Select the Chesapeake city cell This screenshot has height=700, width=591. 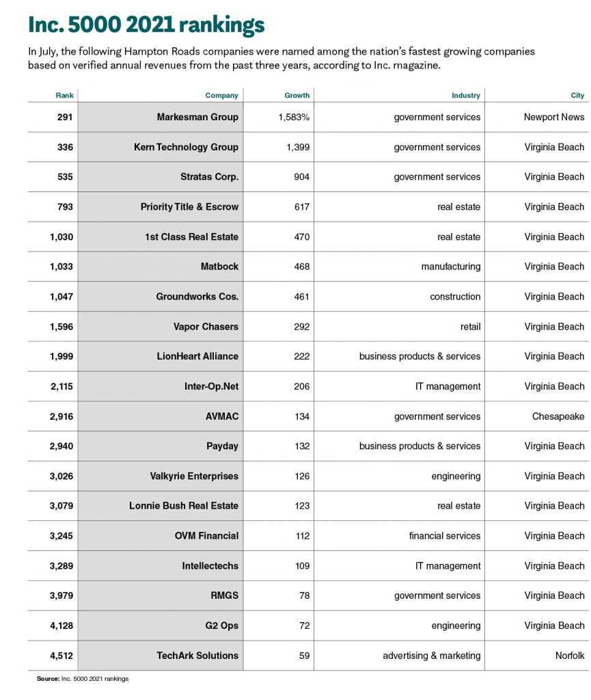[558, 416]
